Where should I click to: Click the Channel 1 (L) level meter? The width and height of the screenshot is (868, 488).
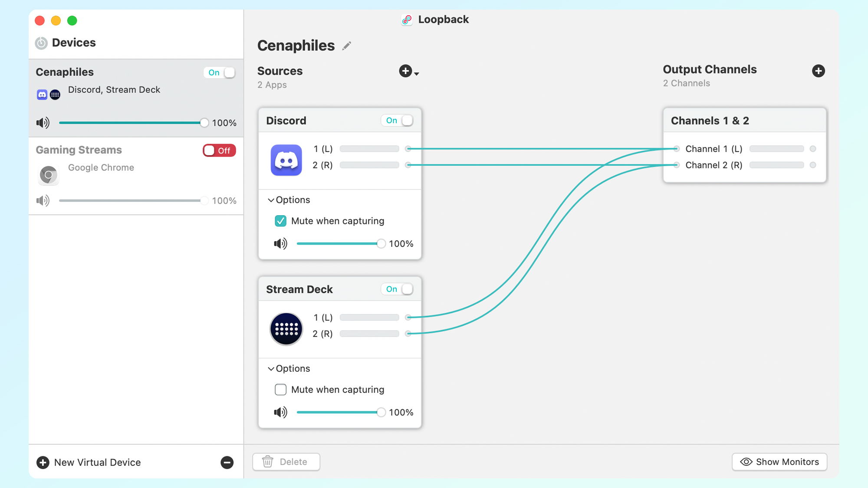coord(776,149)
